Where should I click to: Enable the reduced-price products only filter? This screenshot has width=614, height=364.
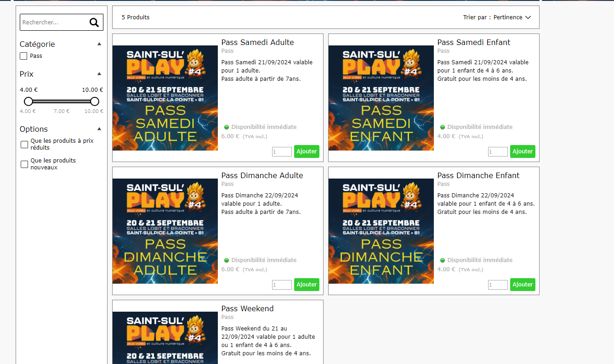pos(24,145)
